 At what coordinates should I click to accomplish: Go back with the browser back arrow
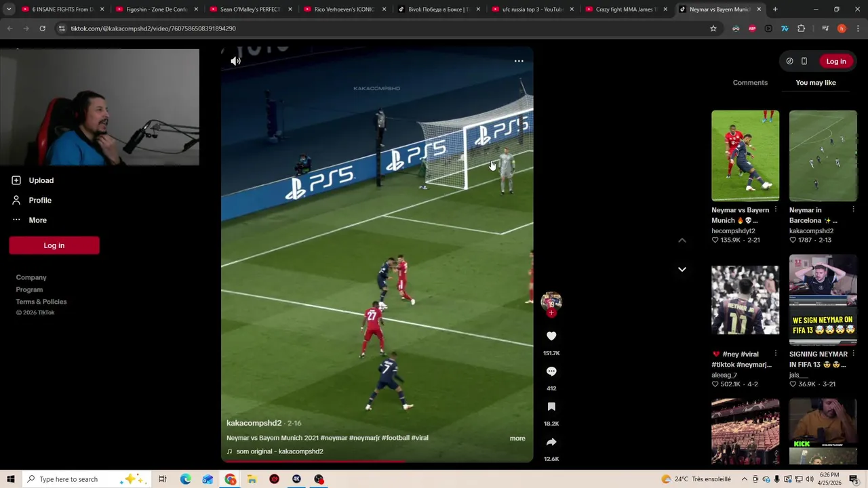click(x=9, y=28)
